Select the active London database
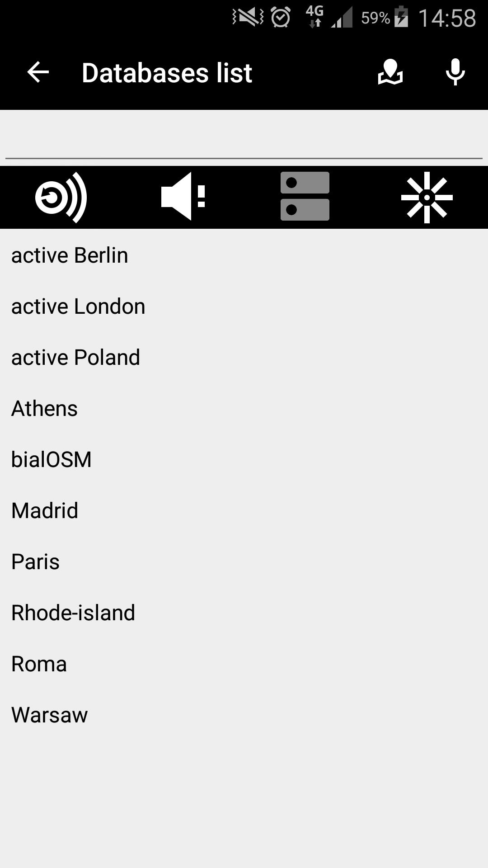Screen dimensions: 488x868 pos(79,307)
